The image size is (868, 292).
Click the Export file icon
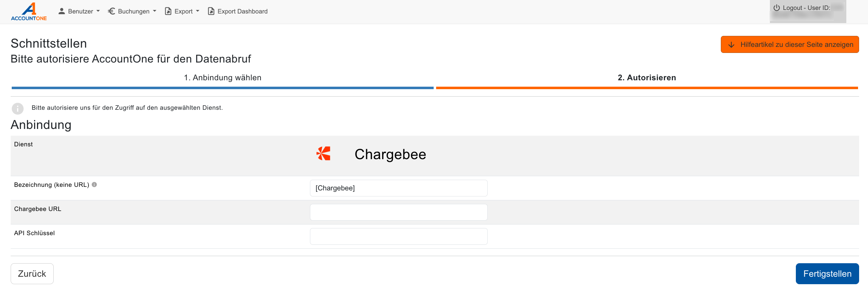coord(168,11)
